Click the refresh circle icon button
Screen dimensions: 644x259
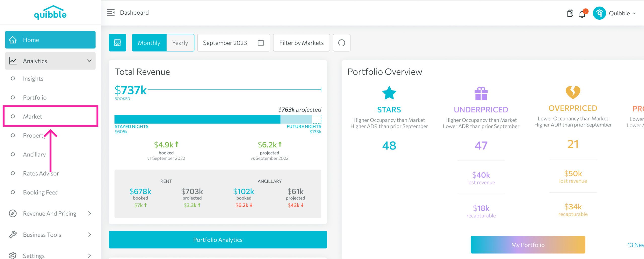click(342, 43)
